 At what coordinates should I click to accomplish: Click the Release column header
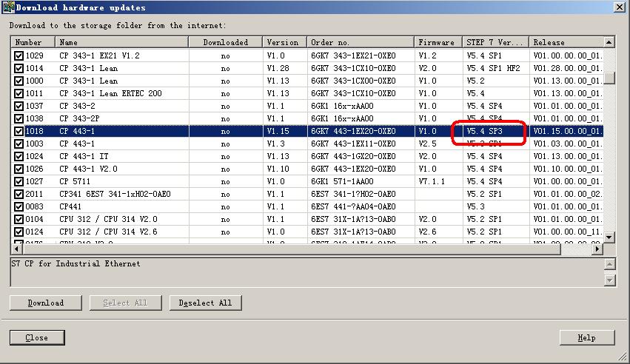point(566,42)
